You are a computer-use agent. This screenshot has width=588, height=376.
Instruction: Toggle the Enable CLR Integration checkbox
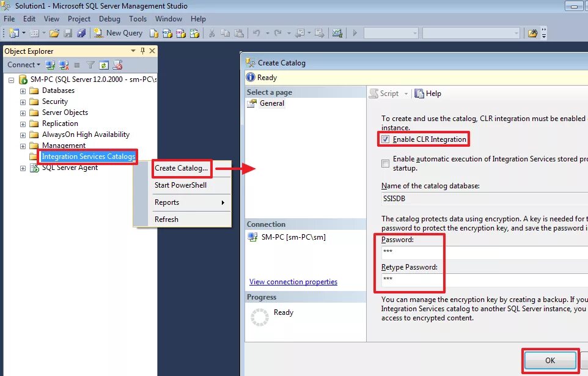(x=385, y=139)
